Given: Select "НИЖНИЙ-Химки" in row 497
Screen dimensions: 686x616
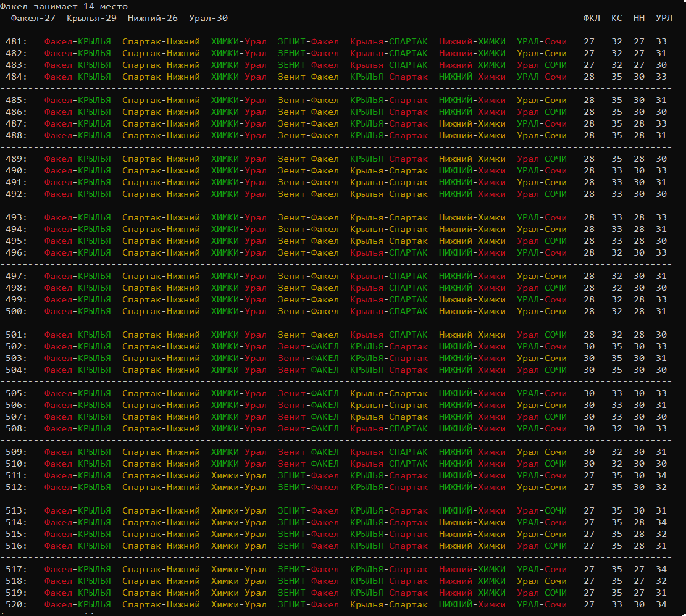Looking at the screenshot, I should click(472, 277).
